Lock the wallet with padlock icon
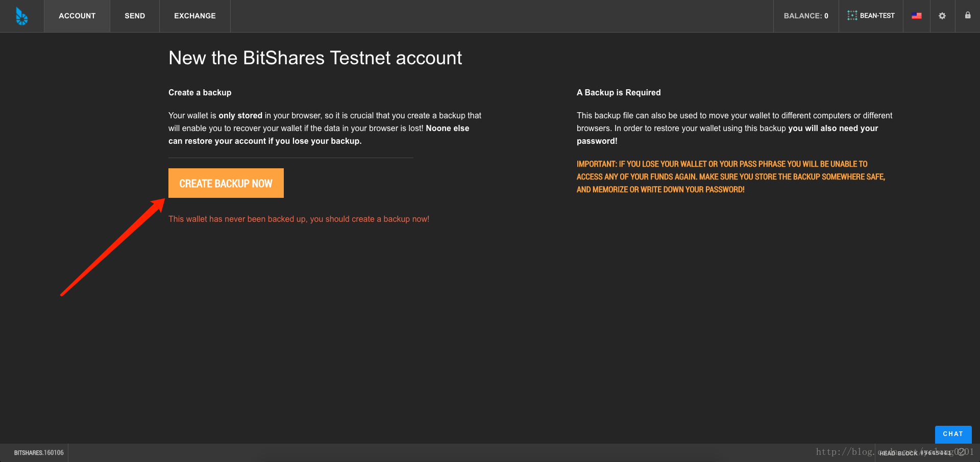980x462 pixels. pos(968,15)
